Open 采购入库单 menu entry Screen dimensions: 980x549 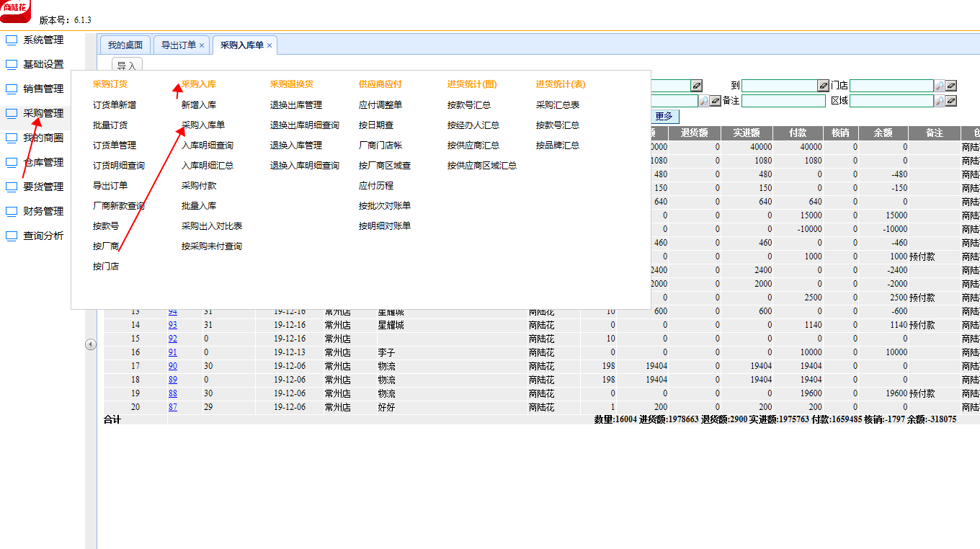click(x=203, y=125)
